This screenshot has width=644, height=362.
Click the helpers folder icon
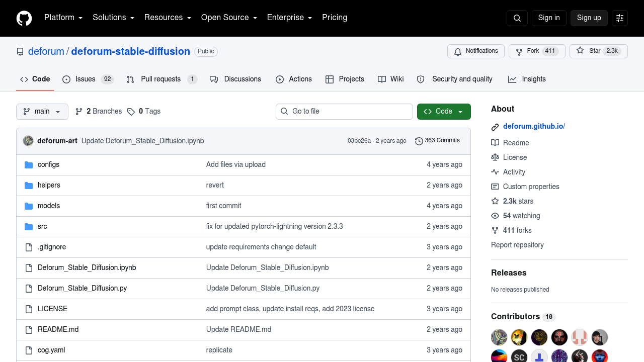point(29,186)
